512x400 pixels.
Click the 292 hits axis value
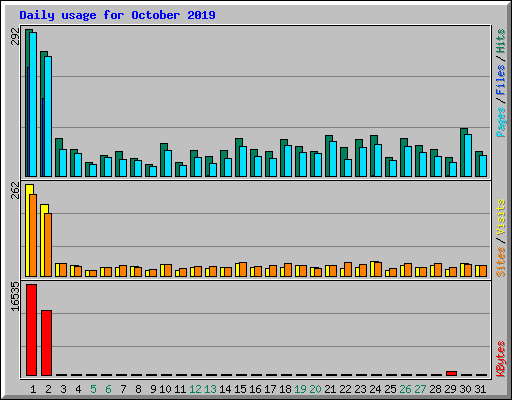point(15,36)
